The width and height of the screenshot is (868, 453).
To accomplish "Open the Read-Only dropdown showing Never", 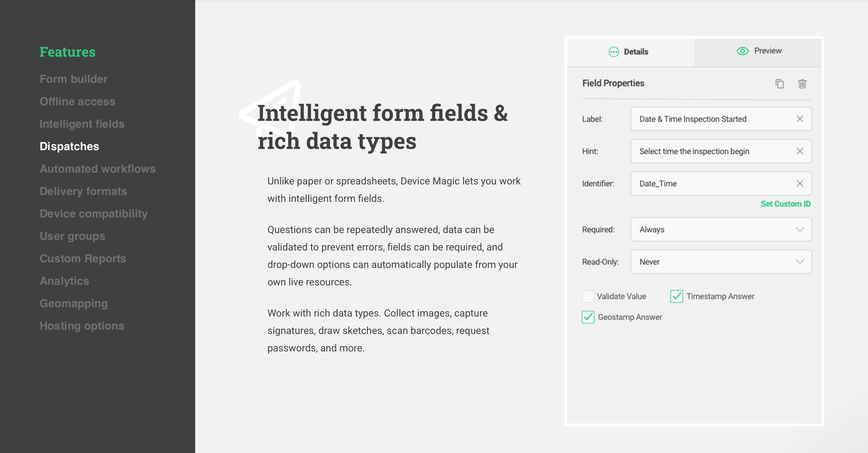I will 721,262.
